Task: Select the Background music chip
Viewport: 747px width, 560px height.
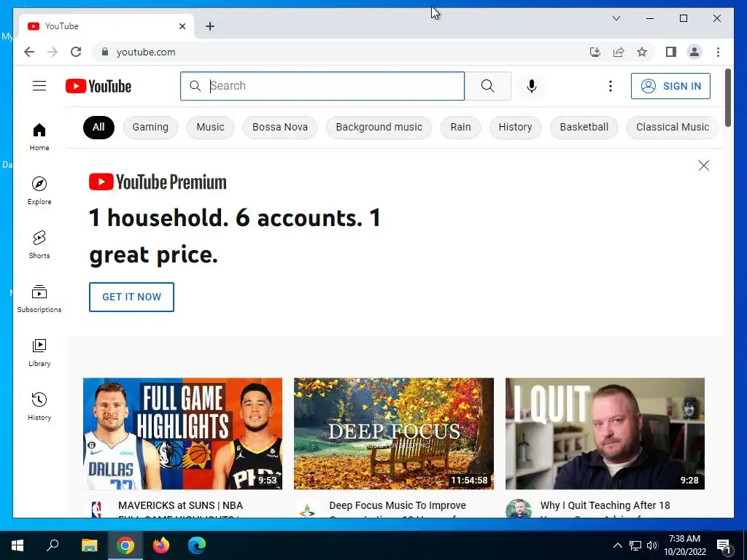Action: point(379,127)
